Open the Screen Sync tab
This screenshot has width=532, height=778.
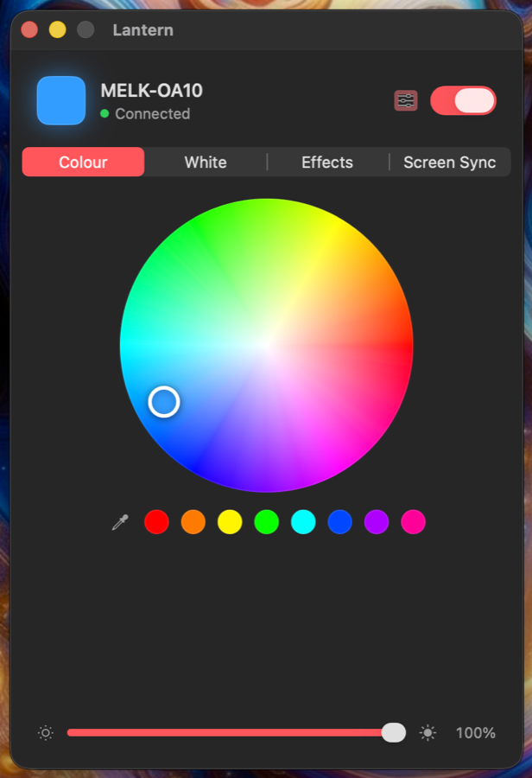[450, 162]
